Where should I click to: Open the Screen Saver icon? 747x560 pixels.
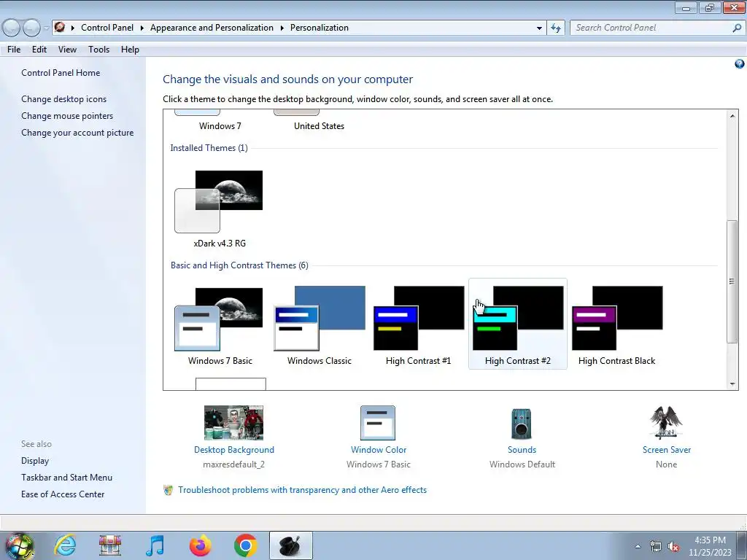click(666, 422)
